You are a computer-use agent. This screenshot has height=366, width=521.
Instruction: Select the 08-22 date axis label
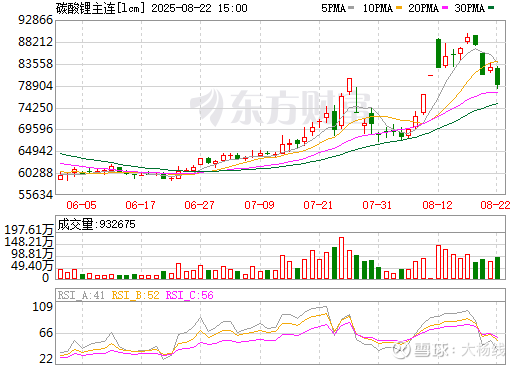coord(495,205)
